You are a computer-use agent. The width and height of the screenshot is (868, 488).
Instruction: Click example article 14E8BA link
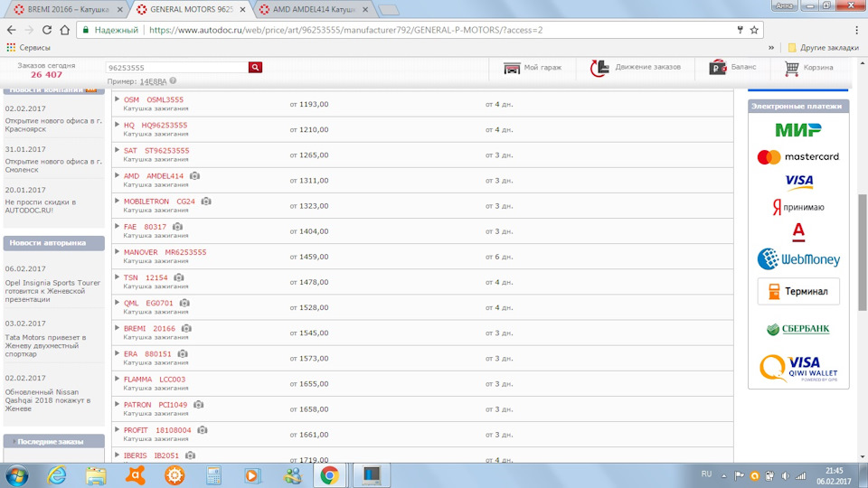pos(153,81)
